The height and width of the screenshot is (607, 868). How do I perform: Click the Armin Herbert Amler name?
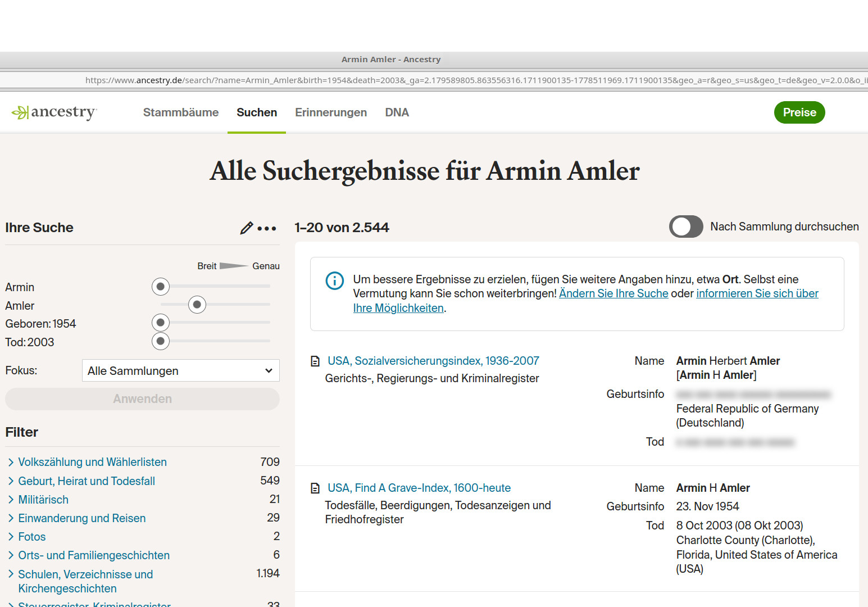(728, 361)
